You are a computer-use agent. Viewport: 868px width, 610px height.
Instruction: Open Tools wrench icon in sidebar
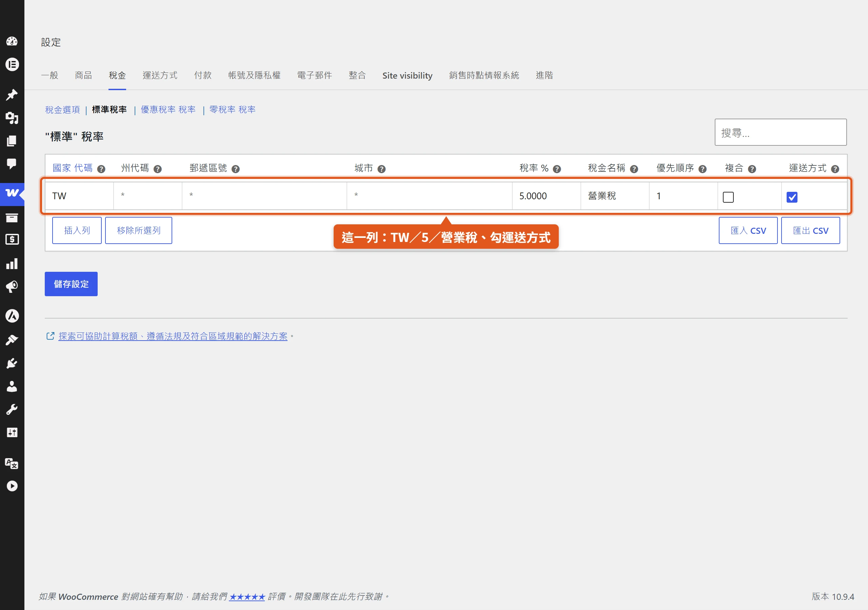12,409
